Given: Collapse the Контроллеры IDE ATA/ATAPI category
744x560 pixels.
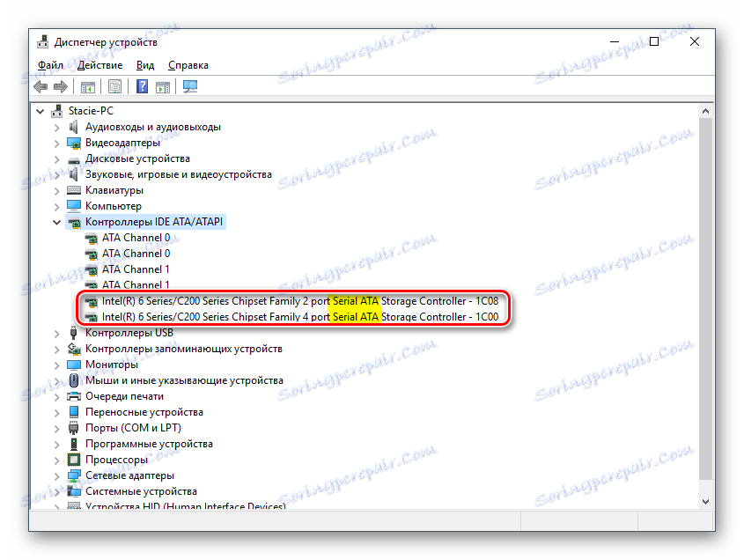Looking at the screenshot, I should click(x=56, y=222).
